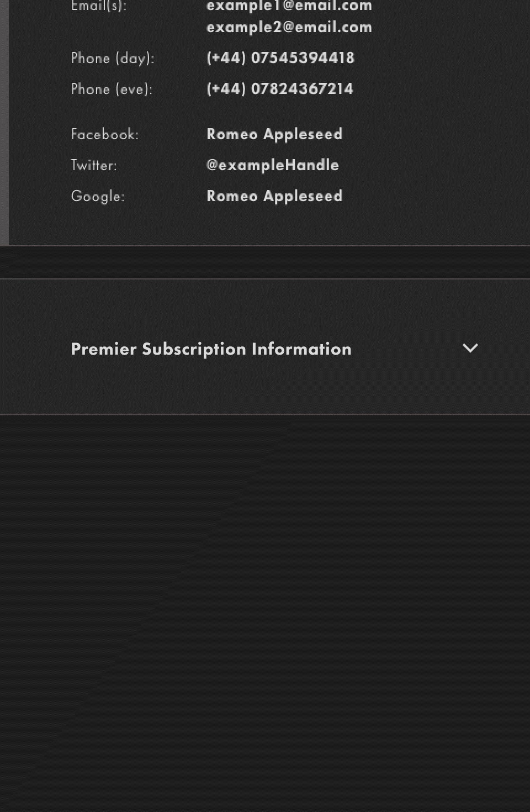
Task: Click the Email(s) field label
Action: [98, 6]
